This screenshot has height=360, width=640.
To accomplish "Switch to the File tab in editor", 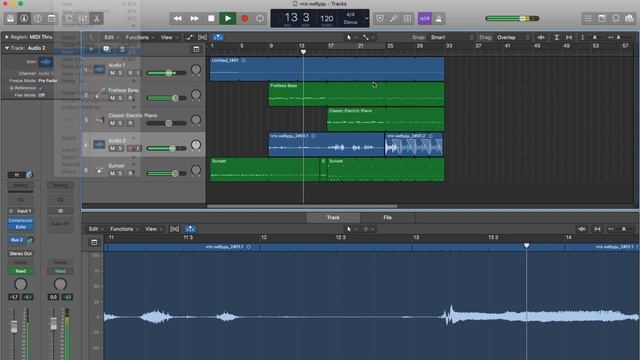I will [387, 218].
